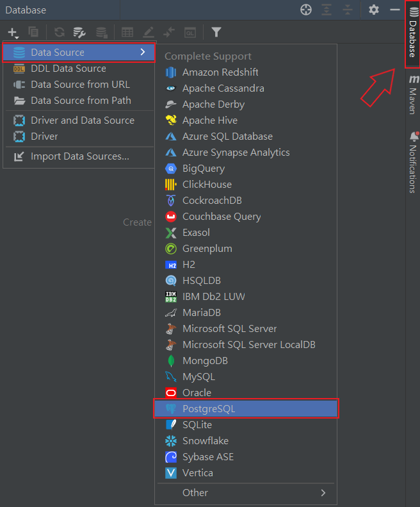Pick ClickHouse data source

(246, 185)
